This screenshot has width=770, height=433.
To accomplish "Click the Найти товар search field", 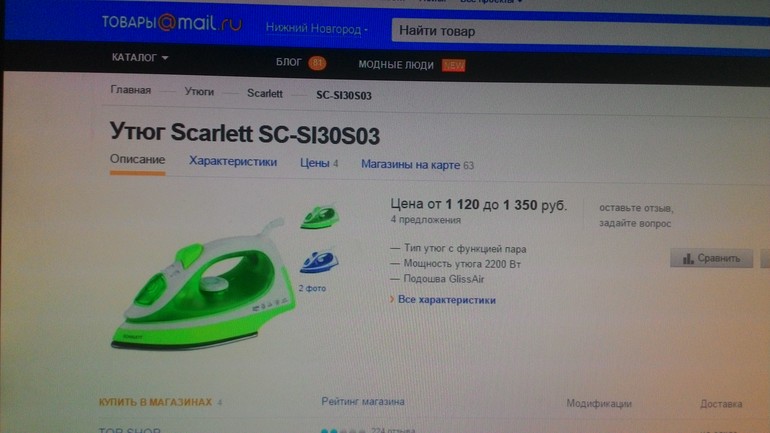I will pyautogui.click(x=580, y=32).
